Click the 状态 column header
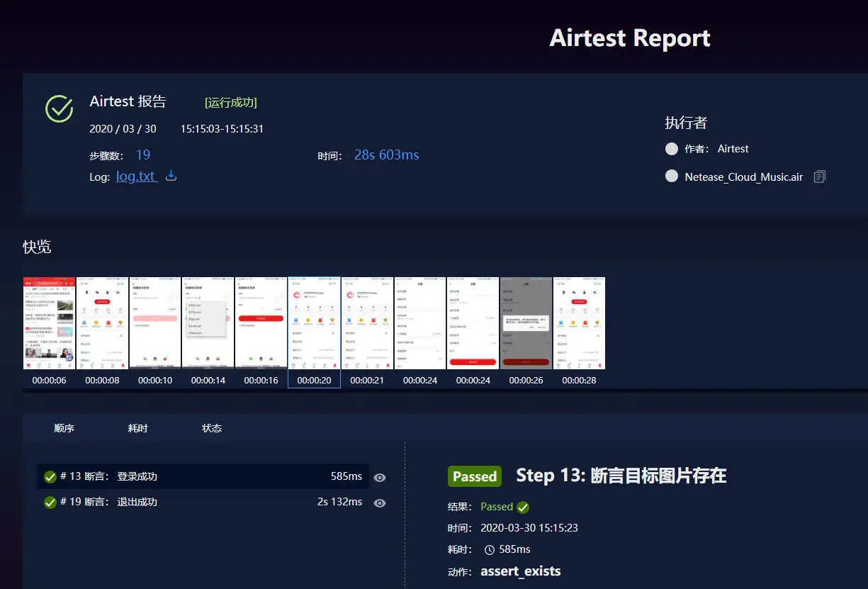This screenshot has width=868, height=589. click(x=212, y=428)
